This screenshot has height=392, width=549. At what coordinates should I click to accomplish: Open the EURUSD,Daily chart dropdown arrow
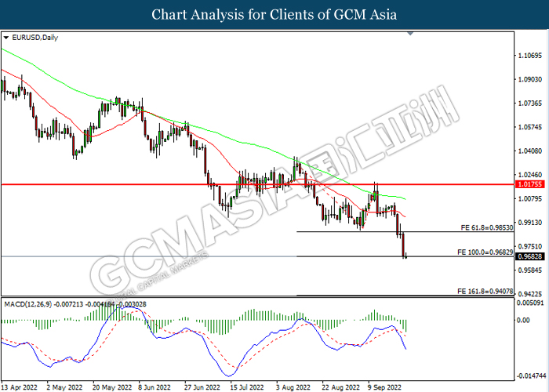click(x=6, y=38)
